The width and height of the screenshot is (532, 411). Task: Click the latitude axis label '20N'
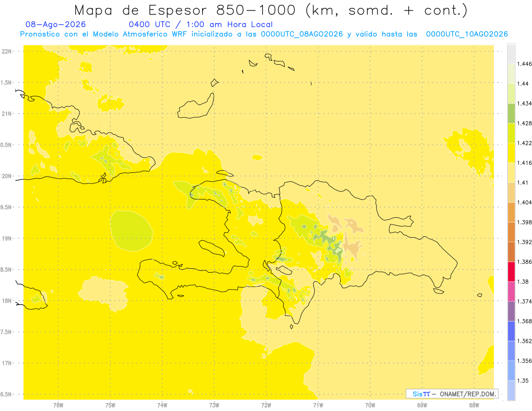6,176
